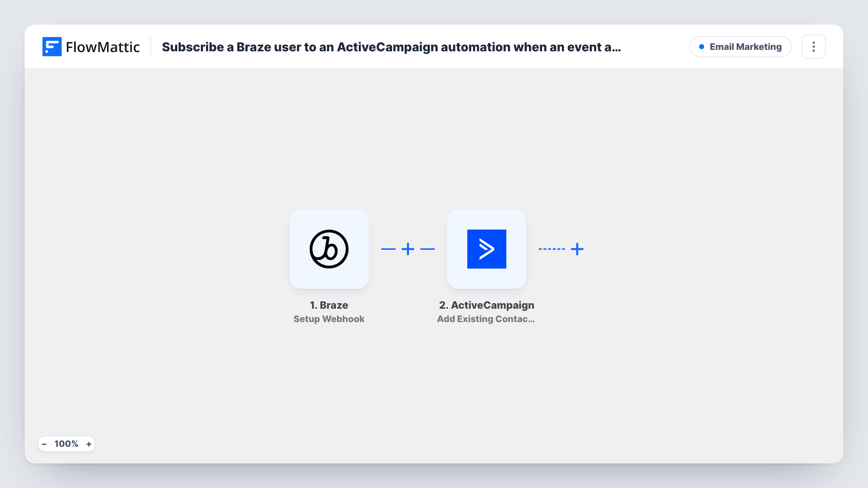Click the Email Marketing category tag

(740, 47)
